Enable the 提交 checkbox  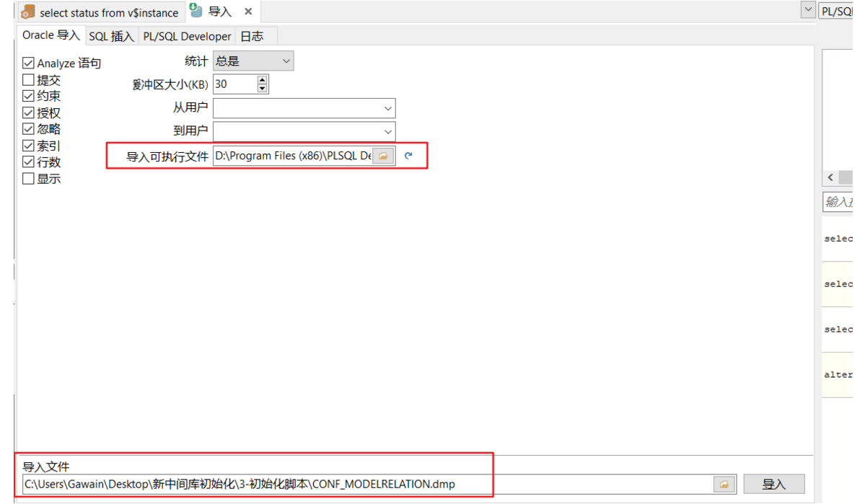[28, 79]
